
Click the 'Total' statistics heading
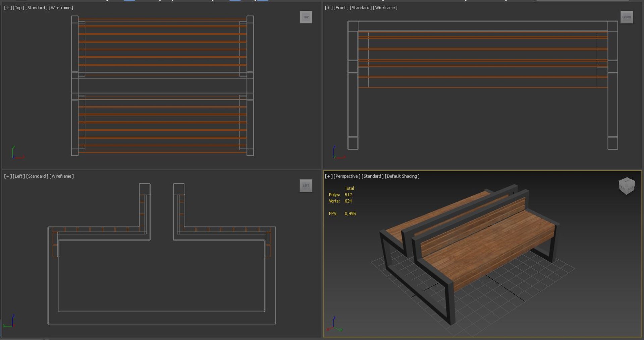click(x=349, y=188)
